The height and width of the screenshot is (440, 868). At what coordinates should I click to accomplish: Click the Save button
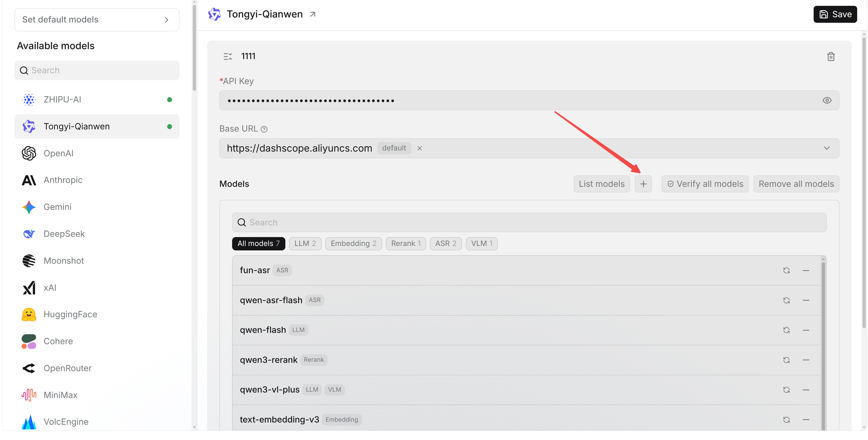point(835,14)
